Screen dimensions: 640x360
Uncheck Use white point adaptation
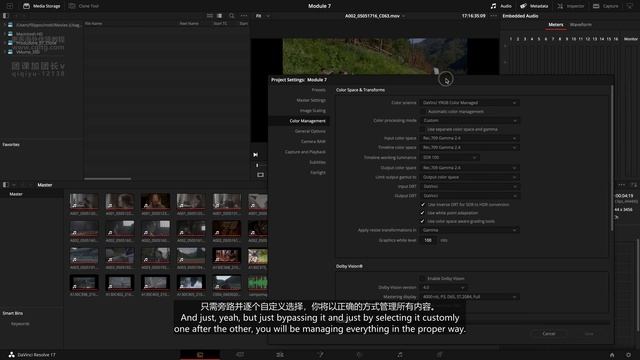coord(423,213)
